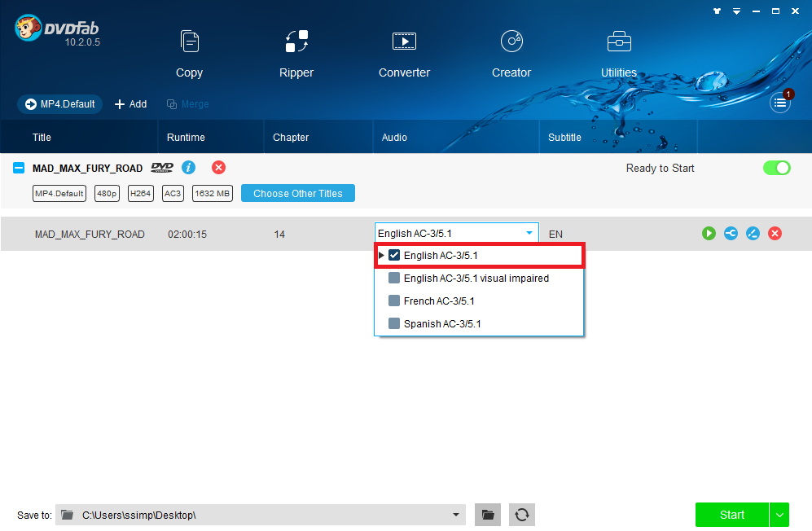The height and width of the screenshot is (531, 812).
Task: Click the Merge button
Action: point(188,104)
